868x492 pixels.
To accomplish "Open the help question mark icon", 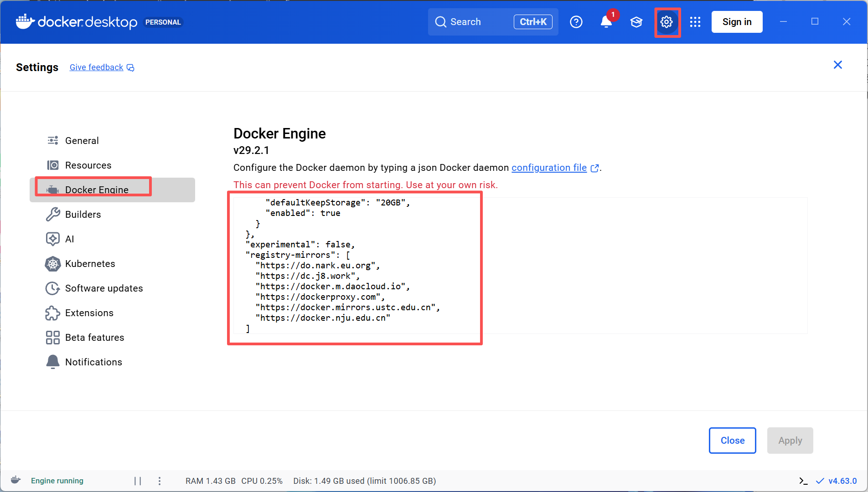I will click(576, 22).
